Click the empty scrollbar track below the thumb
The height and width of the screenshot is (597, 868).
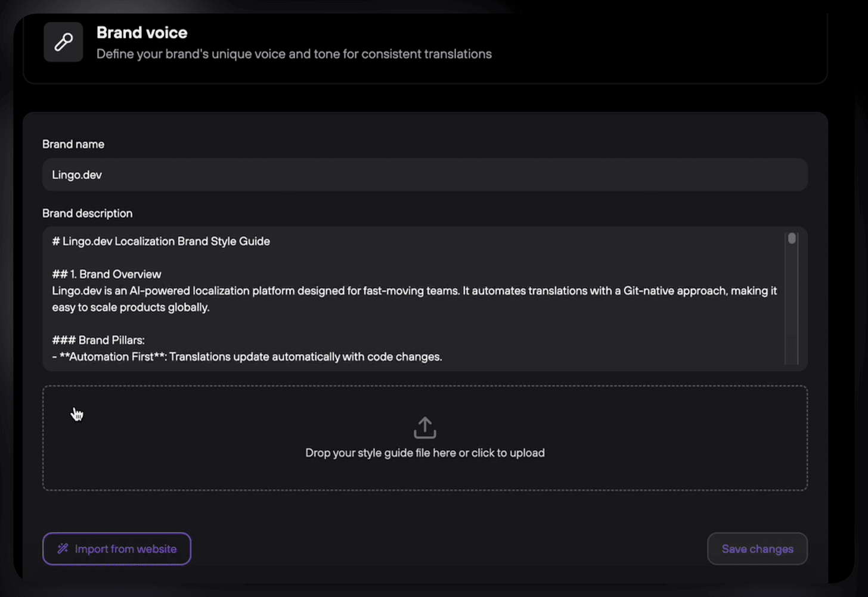point(792,310)
